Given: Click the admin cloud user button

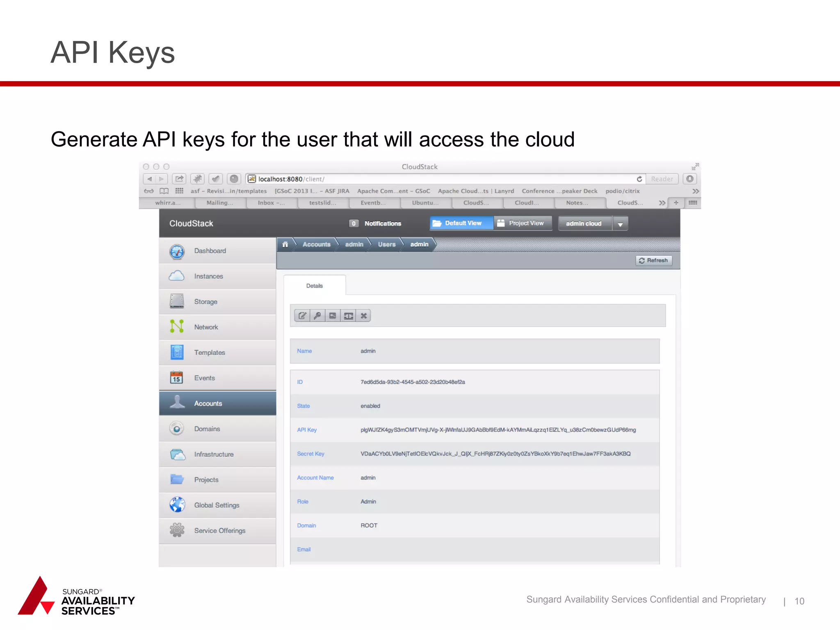Looking at the screenshot, I should click(x=584, y=224).
